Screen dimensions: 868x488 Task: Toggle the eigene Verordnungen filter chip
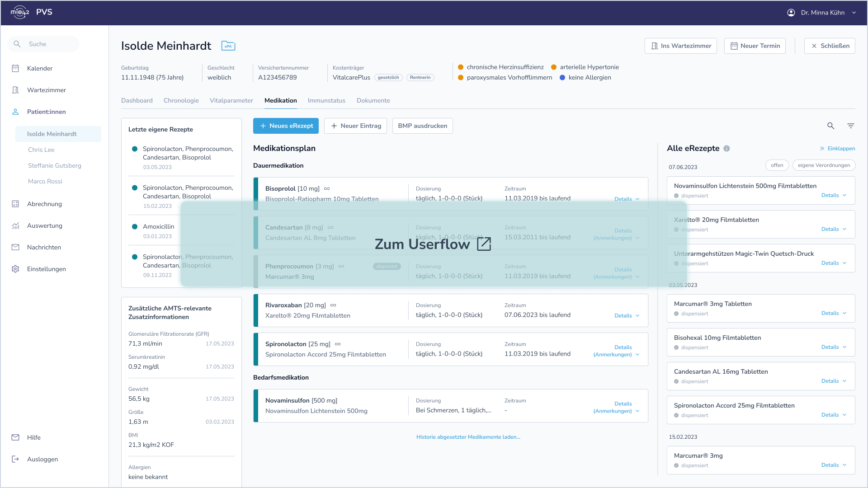tap(823, 165)
